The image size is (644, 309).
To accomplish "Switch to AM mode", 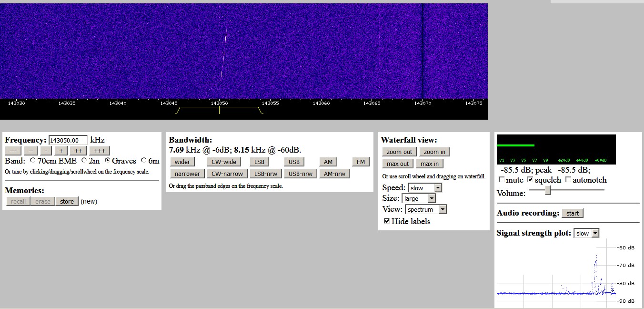I will [328, 162].
